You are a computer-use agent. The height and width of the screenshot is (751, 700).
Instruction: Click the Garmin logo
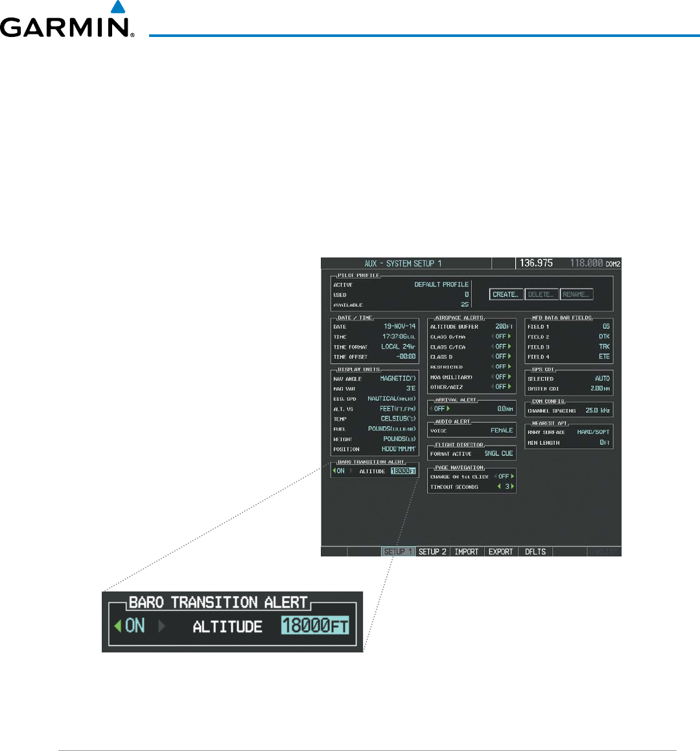67,20
